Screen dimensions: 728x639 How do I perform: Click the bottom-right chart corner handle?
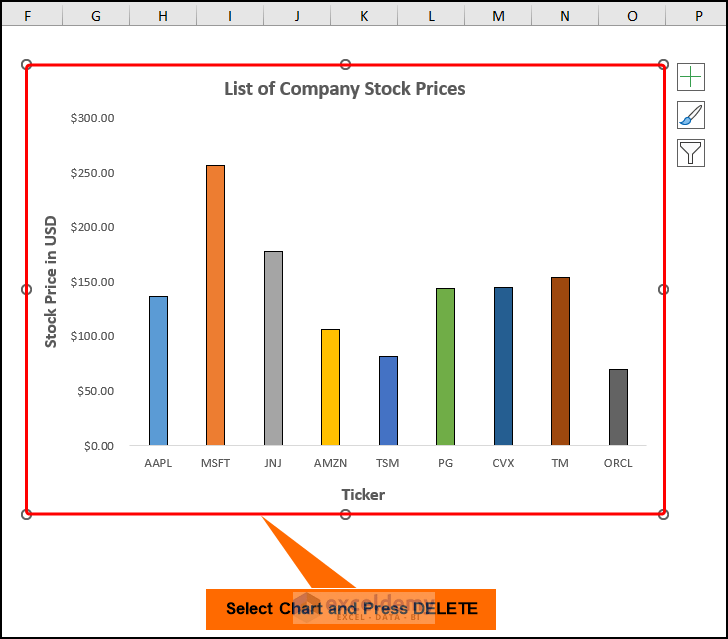click(663, 514)
